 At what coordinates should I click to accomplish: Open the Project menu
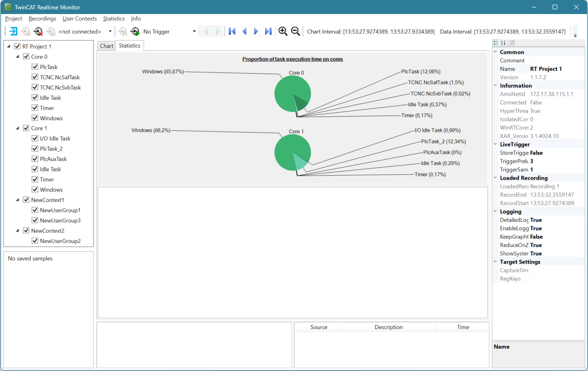tap(14, 19)
